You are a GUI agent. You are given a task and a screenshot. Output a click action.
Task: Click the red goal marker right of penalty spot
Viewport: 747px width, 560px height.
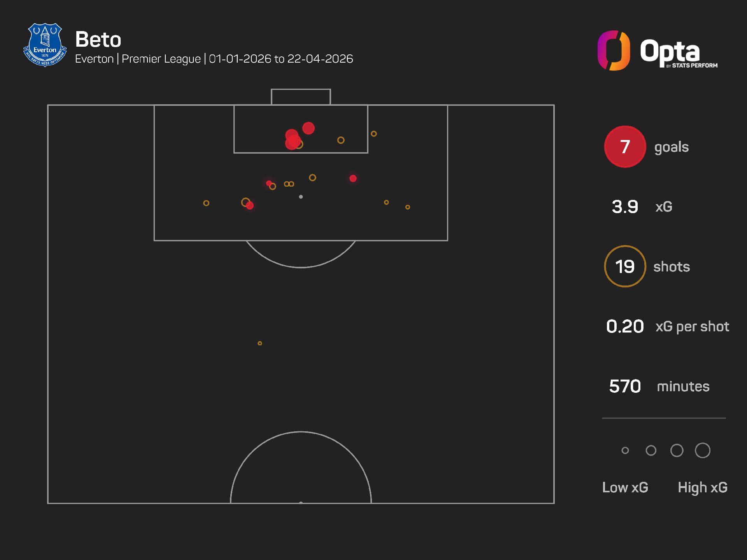tap(353, 178)
